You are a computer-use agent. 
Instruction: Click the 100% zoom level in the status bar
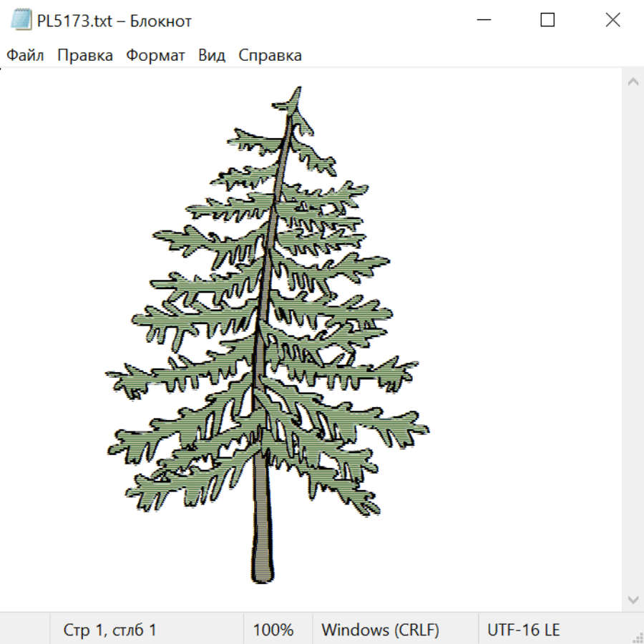pos(273,630)
